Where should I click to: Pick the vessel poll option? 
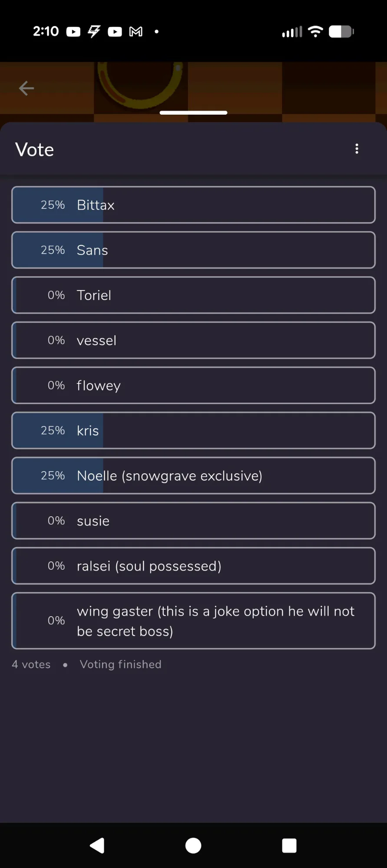[193, 340]
